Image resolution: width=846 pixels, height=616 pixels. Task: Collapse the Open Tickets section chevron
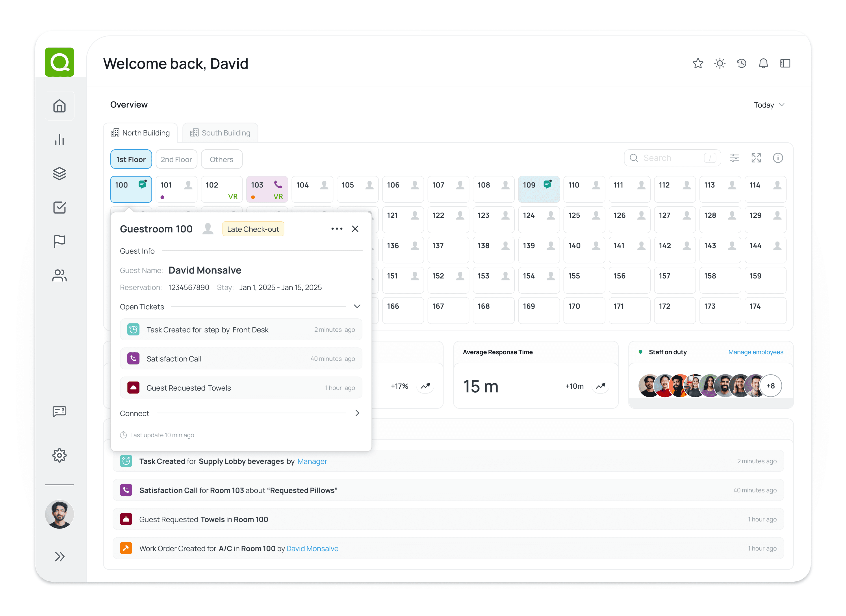click(x=357, y=306)
